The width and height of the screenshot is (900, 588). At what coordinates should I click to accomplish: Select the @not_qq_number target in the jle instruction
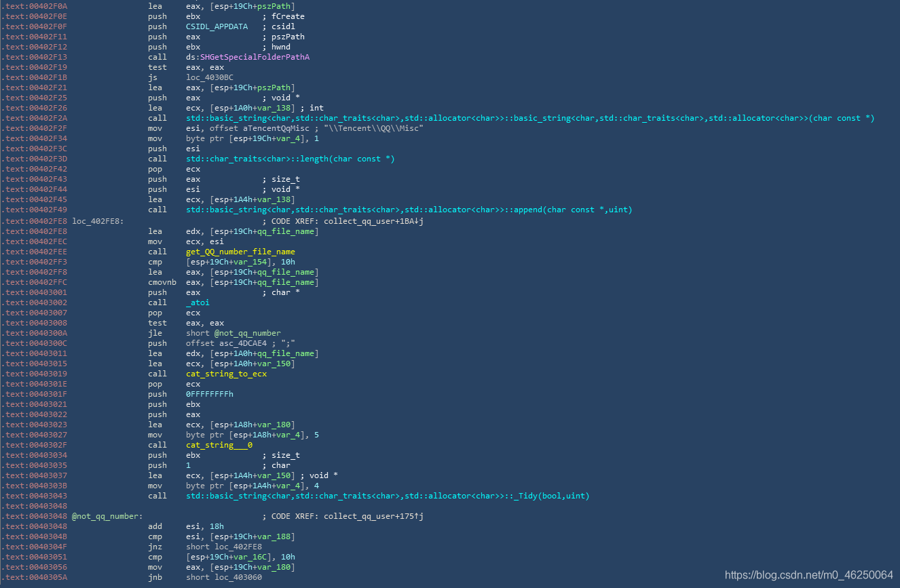pyautogui.click(x=247, y=333)
